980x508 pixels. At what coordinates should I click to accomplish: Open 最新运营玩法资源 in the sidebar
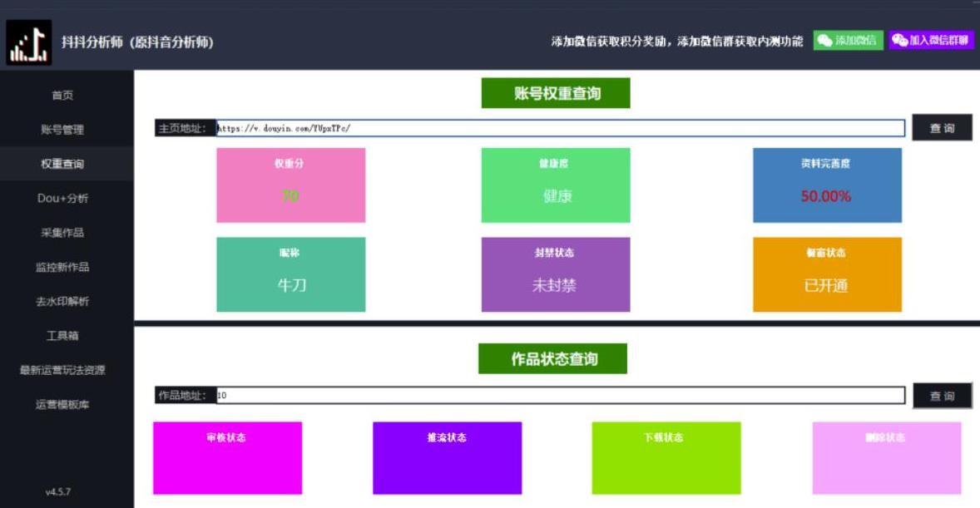(62, 370)
